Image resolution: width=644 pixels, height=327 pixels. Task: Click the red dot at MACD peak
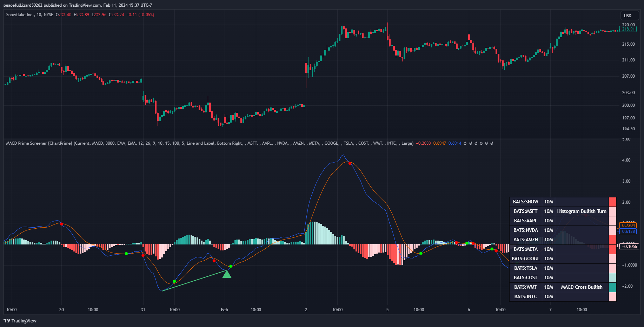pyautogui.click(x=350, y=163)
